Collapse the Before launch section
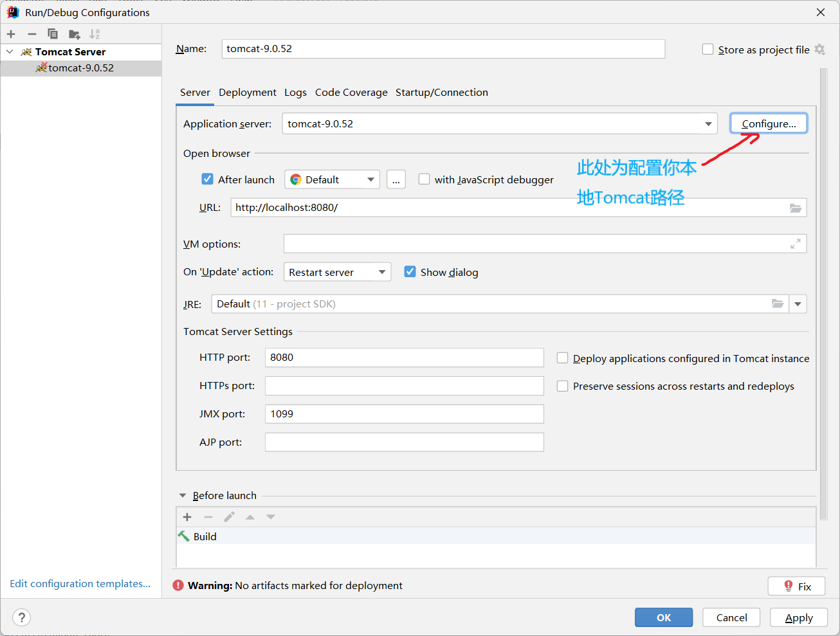 [183, 495]
